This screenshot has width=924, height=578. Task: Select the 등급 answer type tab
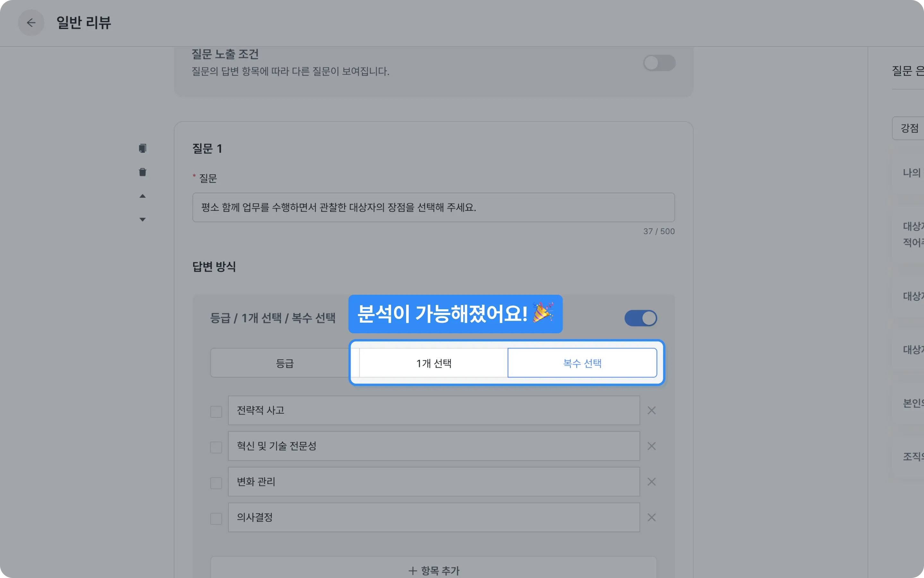coord(285,363)
